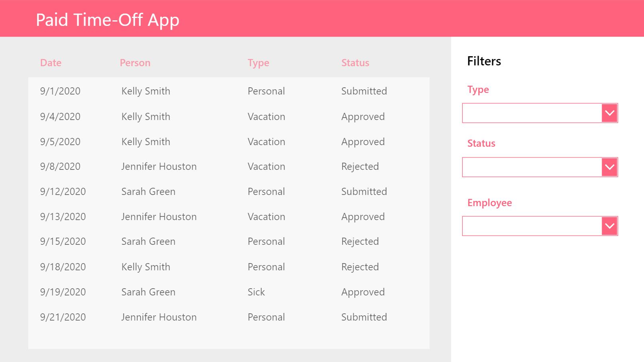Click the Type dropdown chevron icon

click(x=609, y=113)
